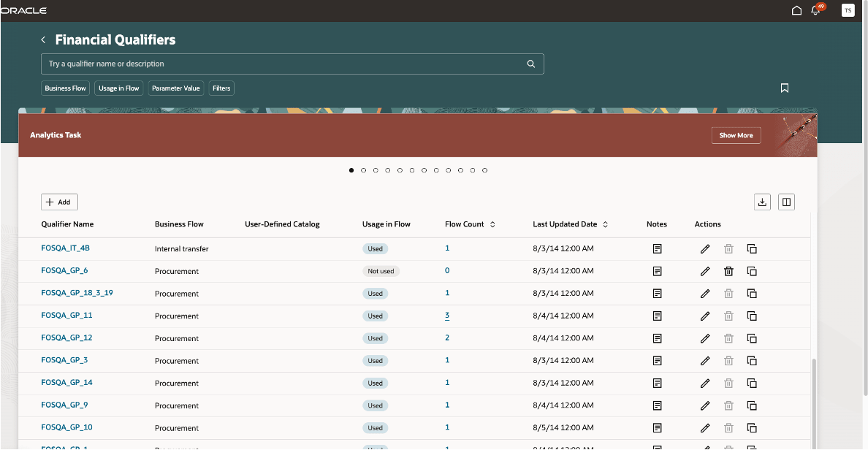
Task: Select the third carousel page dot
Action: (376, 170)
